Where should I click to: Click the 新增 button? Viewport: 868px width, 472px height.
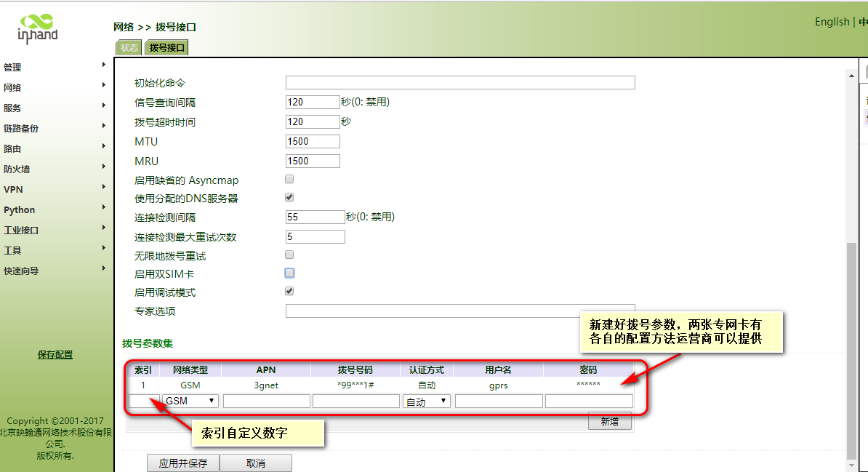click(x=609, y=420)
